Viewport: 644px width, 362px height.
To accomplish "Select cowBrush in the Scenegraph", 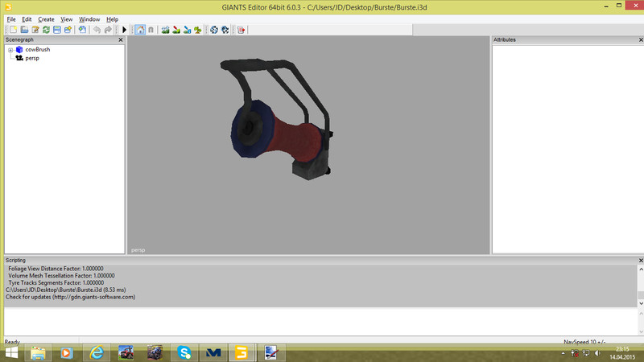I will 37,50.
